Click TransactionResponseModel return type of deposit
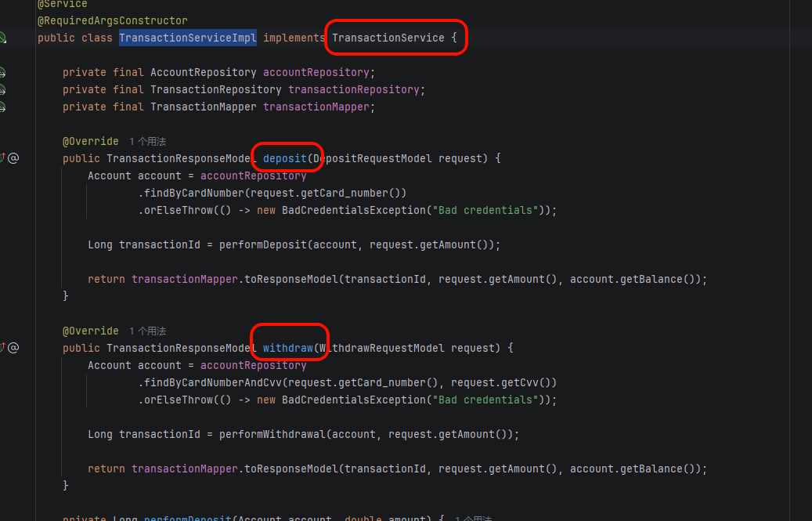The image size is (812, 521). click(182, 158)
